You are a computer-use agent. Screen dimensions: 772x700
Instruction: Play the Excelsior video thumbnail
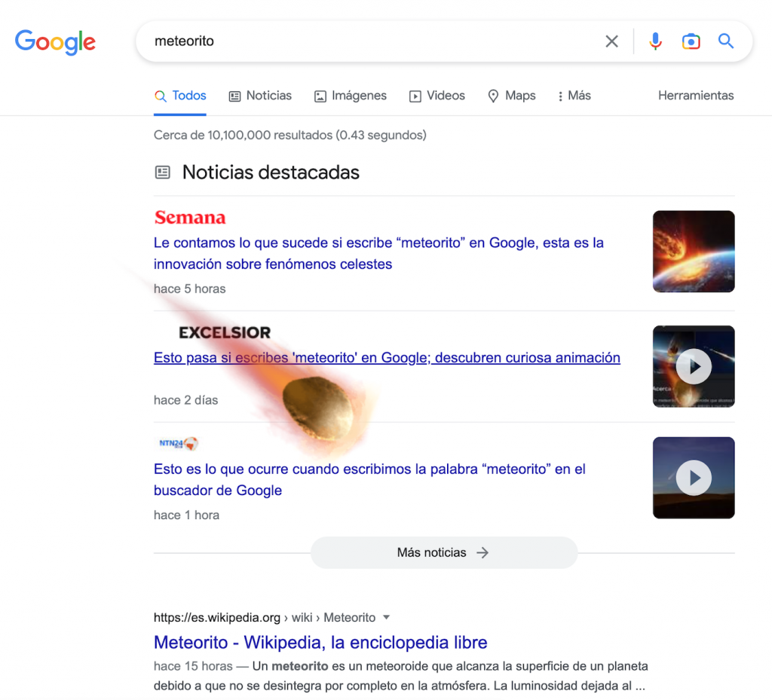click(693, 367)
